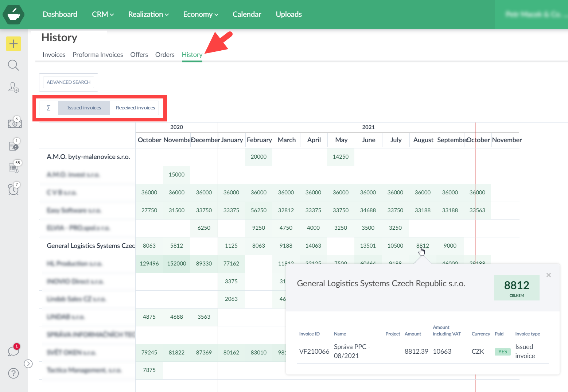Open the alarm clock icon with badge 7
Screen dimensions: 568x392
click(14, 189)
